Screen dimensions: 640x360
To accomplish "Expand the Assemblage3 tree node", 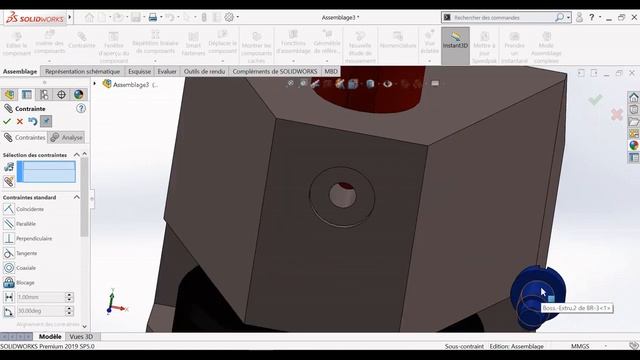I will (x=95, y=84).
